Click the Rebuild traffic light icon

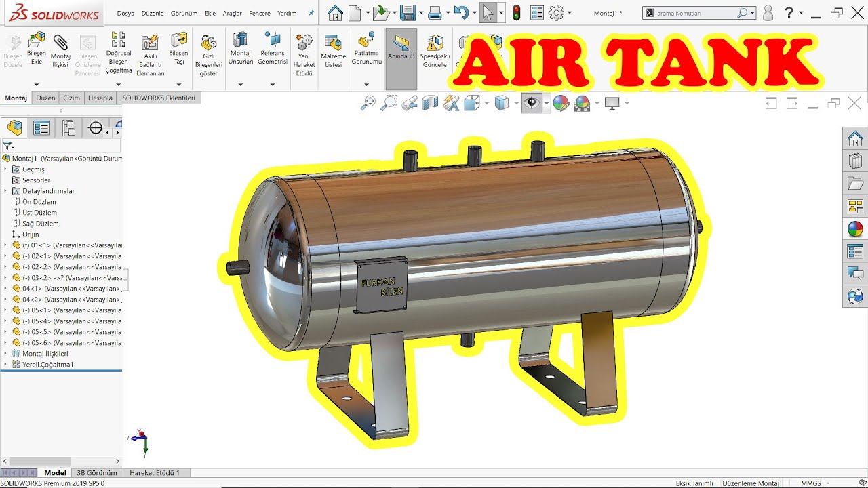tap(516, 13)
